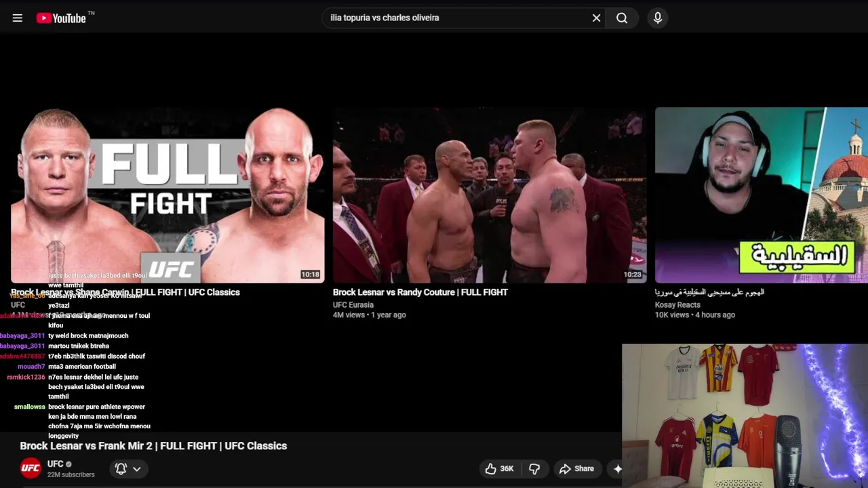Toggle the notification bell for UFC

tap(121, 468)
